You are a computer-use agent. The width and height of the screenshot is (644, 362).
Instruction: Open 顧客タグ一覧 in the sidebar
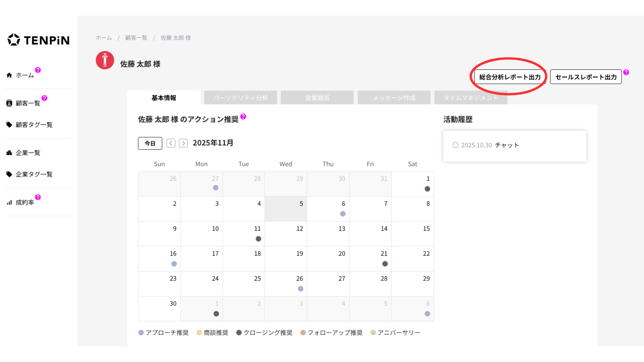[x=34, y=125]
